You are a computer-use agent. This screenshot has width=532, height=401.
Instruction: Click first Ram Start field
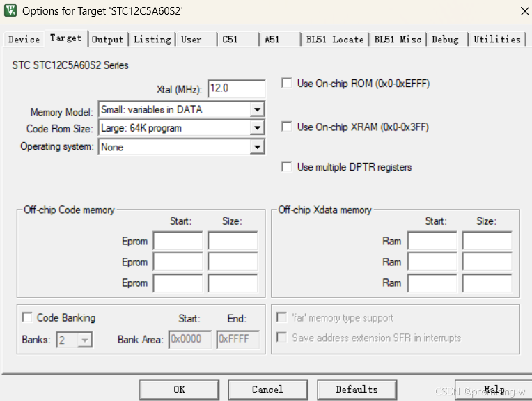(432, 241)
